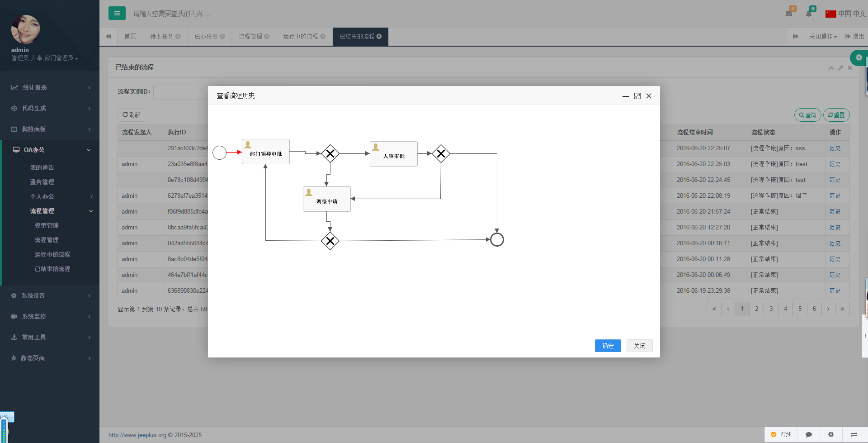Click the admin avatar picture
This screenshot has width=868, height=443.
coord(26,29)
